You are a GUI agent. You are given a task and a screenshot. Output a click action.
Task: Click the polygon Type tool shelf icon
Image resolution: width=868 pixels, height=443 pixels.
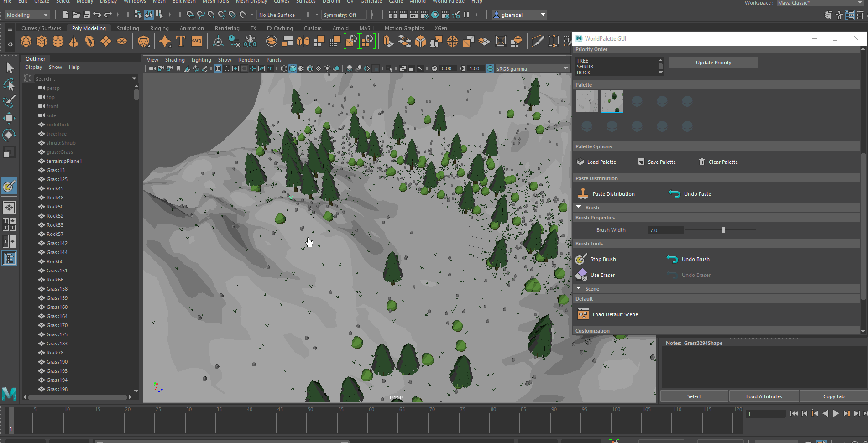(181, 42)
